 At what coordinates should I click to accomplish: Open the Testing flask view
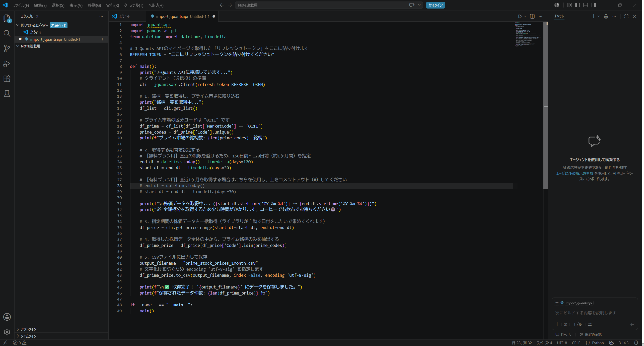(x=7, y=94)
